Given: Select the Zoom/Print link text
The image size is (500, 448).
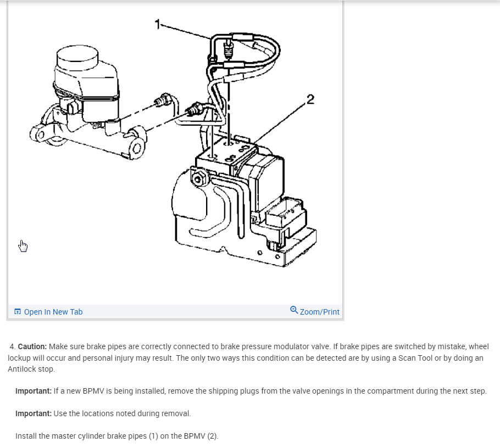Looking at the screenshot, I should tap(320, 312).
